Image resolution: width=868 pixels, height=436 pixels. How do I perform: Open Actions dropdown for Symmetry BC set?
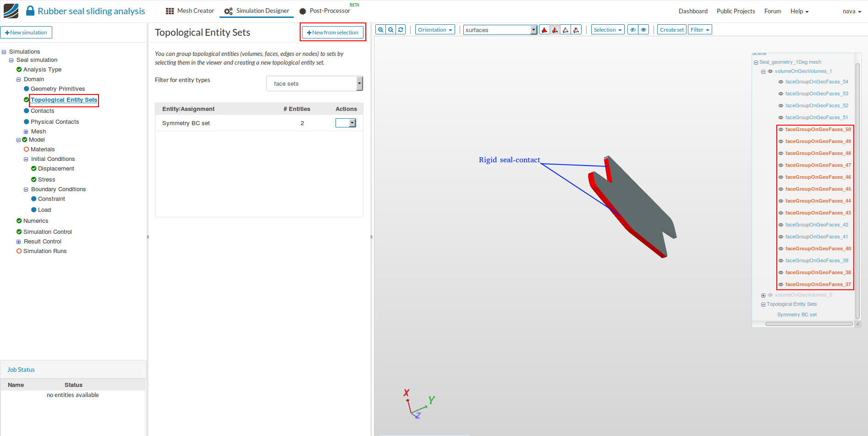(346, 123)
